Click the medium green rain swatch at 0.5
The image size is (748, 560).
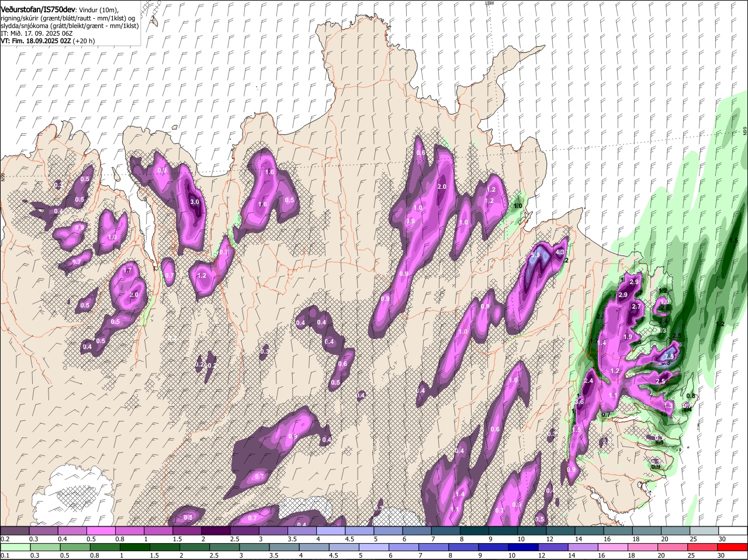pyautogui.click(x=74, y=547)
